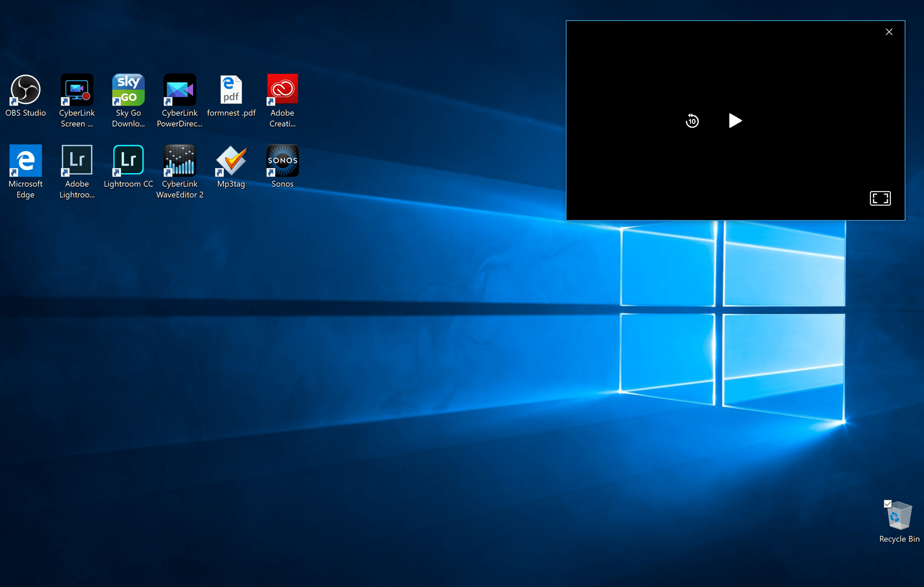Open the formnest .pdf document
The image size is (924, 587).
pos(230,89)
